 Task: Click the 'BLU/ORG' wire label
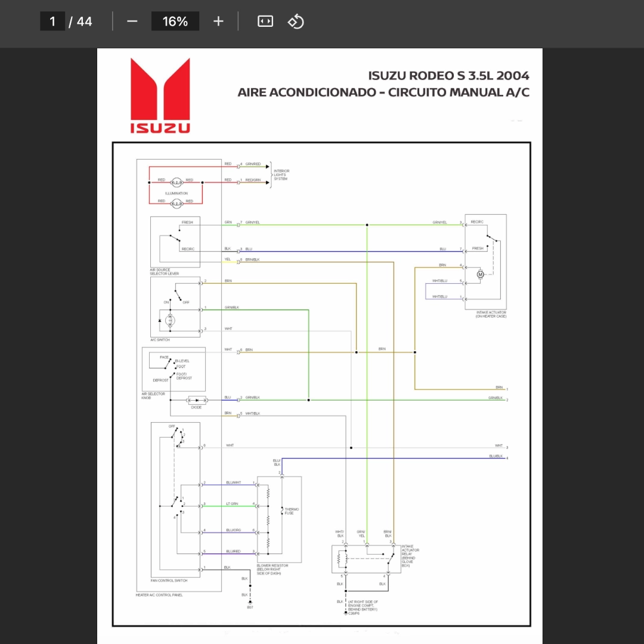(x=233, y=530)
